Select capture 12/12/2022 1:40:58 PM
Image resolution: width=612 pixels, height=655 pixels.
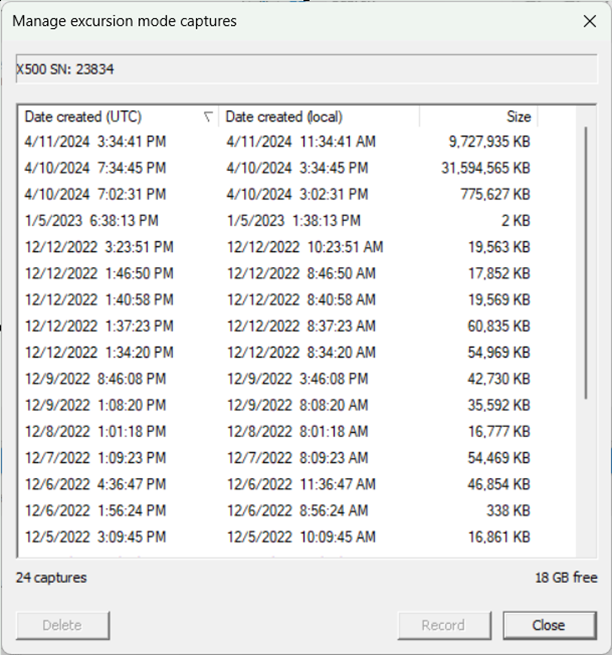pyautogui.click(x=99, y=300)
